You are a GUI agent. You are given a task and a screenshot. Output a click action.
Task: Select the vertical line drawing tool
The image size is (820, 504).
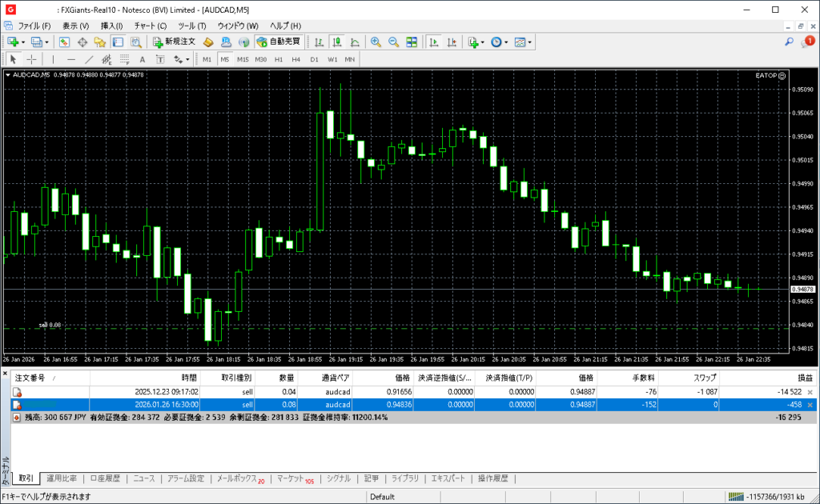tap(53, 59)
